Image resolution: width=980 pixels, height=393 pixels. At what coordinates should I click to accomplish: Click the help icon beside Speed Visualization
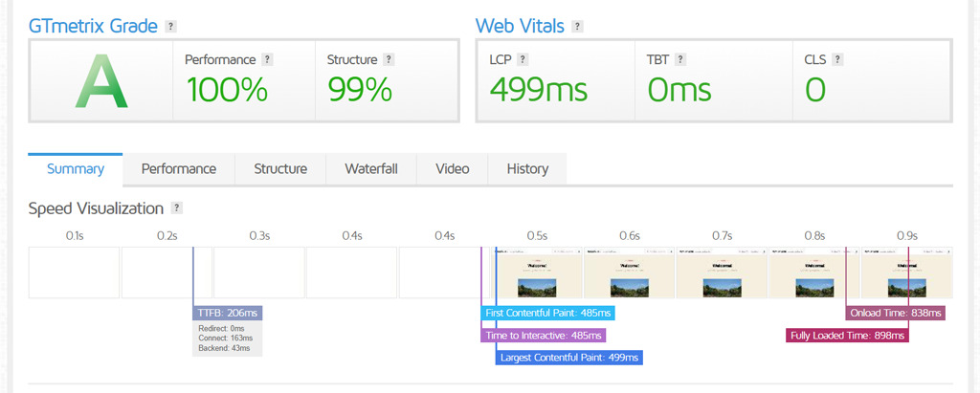pos(177,208)
